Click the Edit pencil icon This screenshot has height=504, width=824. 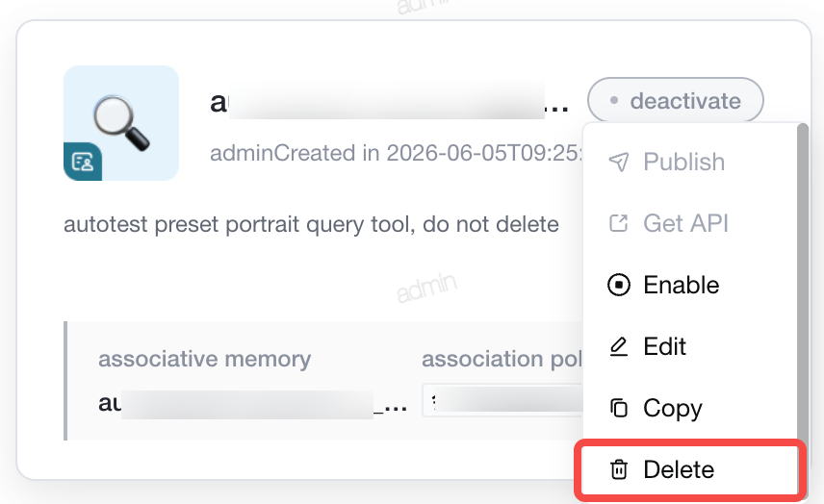click(619, 346)
